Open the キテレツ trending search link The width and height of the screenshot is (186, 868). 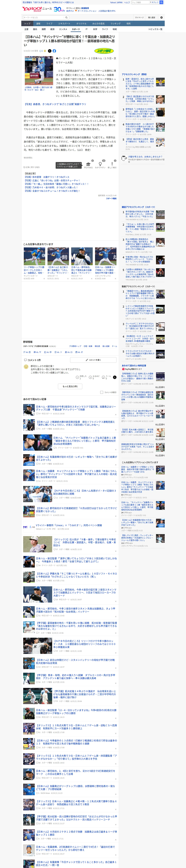(155, 2)
